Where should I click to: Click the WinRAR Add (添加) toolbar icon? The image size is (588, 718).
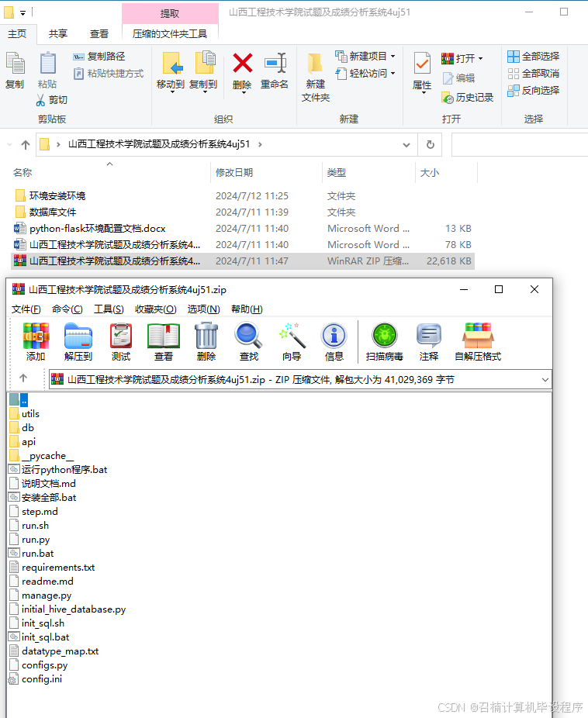[36, 342]
